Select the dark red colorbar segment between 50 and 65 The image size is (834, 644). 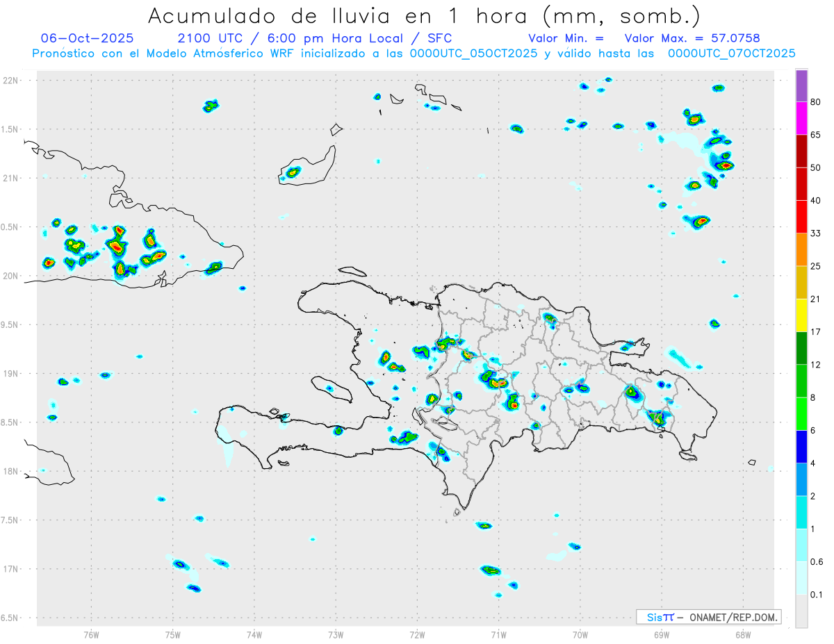pyautogui.click(x=802, y=151)
